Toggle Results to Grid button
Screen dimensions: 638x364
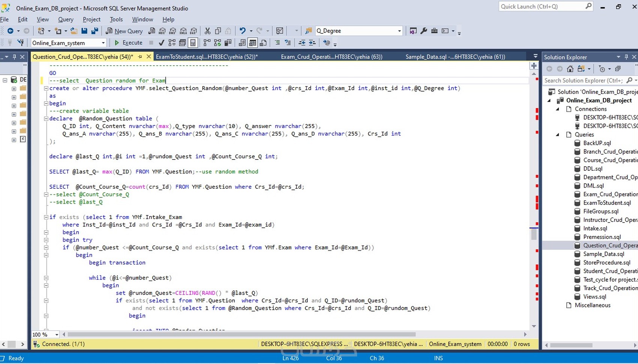[x=253, y=43]
